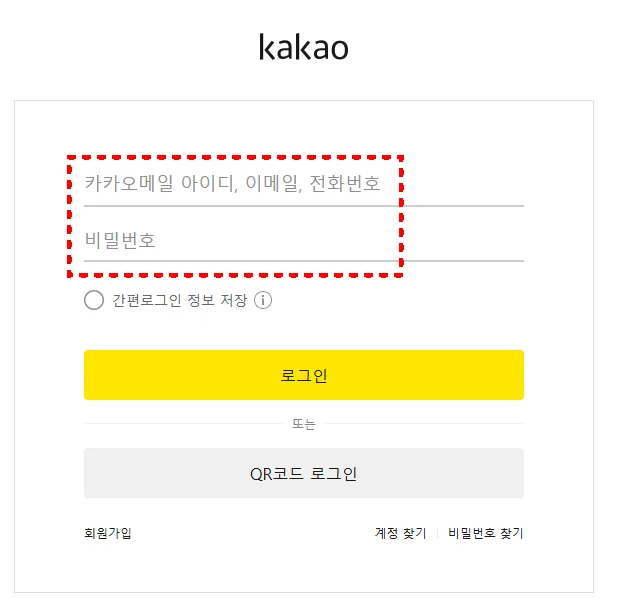The image size is (617, 599).
Task: Click the info icon beside 간편로그인 정보 저장
Action: point(263,300)
